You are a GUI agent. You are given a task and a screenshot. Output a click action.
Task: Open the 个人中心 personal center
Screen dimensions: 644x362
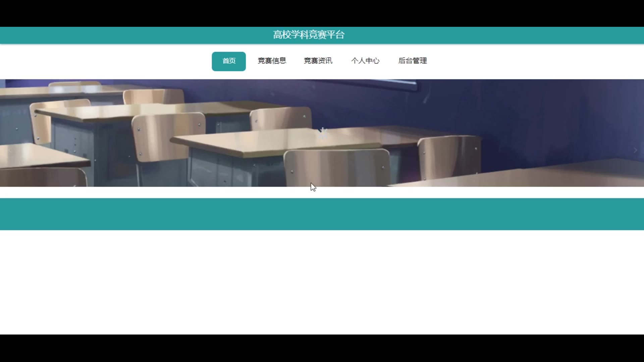point(365,61)
